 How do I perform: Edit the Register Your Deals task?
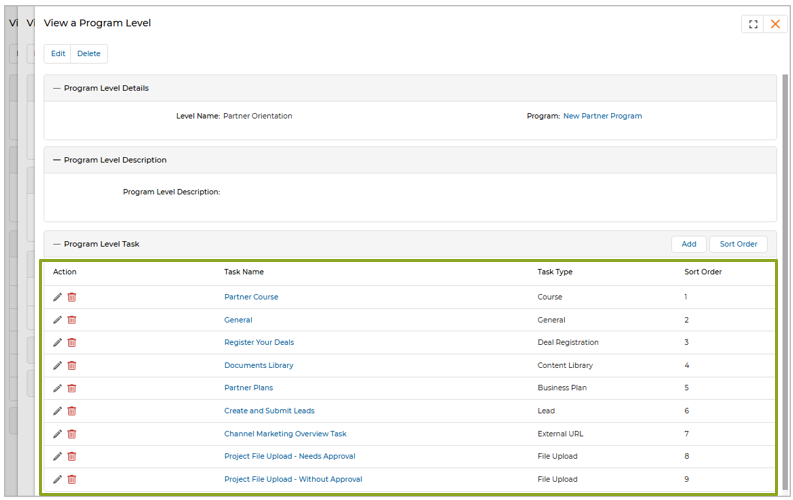tap(57, 343)
